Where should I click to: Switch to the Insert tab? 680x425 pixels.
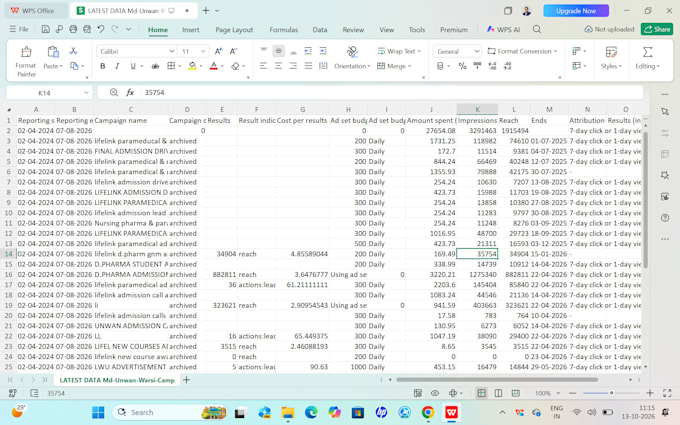point(191,29)
